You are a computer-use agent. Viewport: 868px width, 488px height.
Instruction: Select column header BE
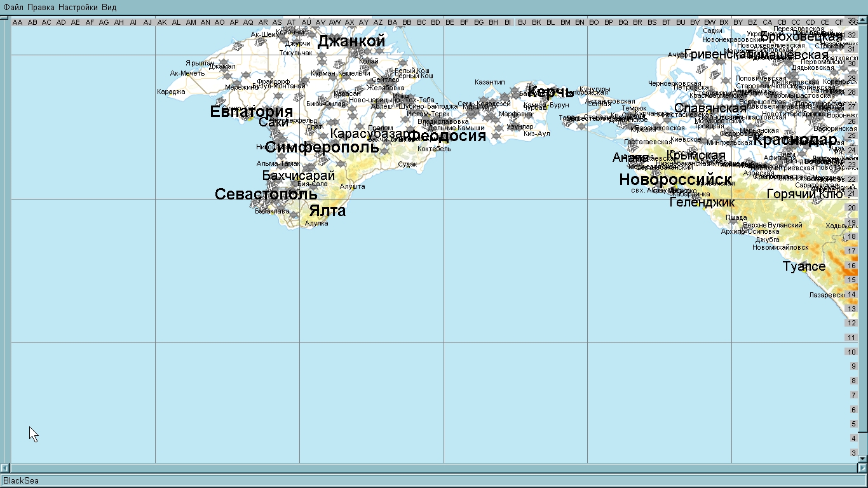pos(450,22)
